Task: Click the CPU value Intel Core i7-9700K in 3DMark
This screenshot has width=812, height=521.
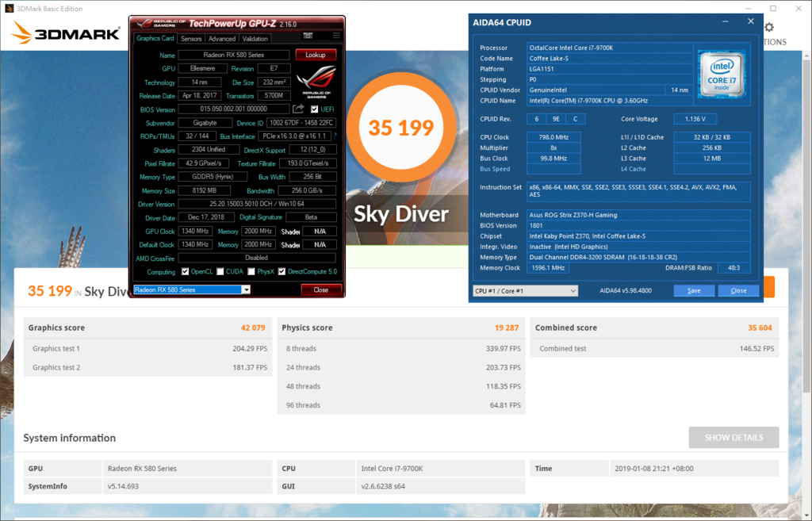Action: (x=392, y=468)
